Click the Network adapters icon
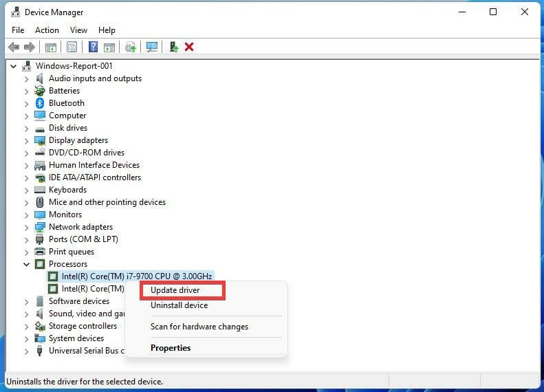The height and width of the screenshot is (392, 544). 40,227
